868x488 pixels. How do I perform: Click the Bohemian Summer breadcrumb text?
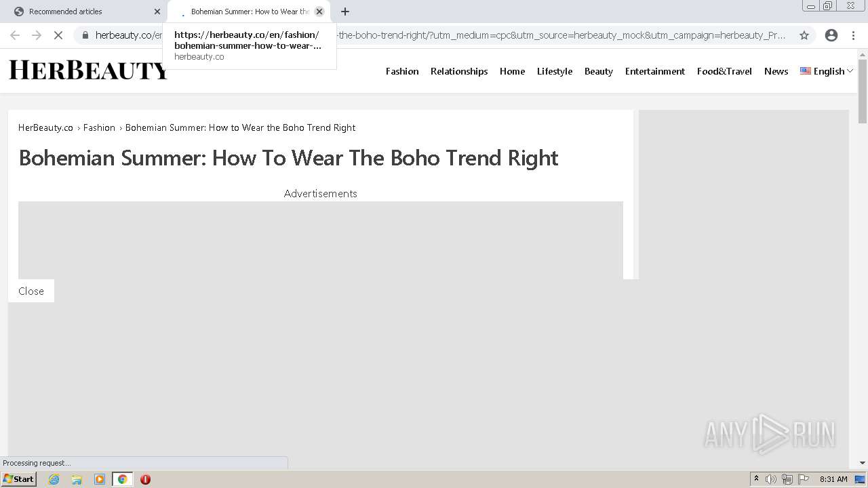coord(240,127)
